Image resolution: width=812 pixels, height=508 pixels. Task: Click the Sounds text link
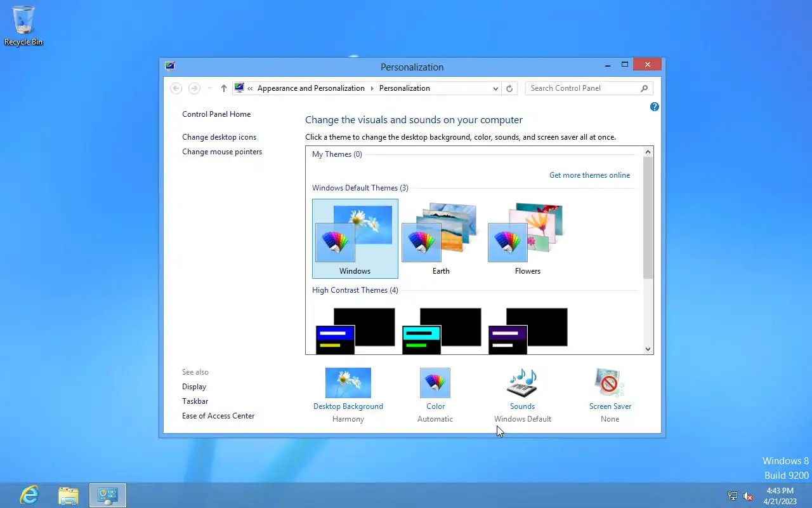(523, 406)
